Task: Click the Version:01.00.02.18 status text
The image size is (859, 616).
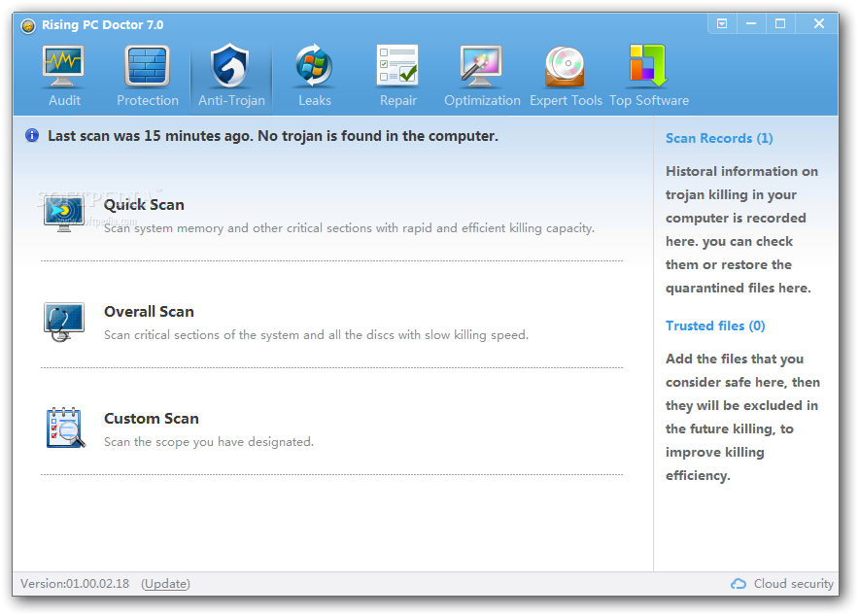Action: pos(75,584)
